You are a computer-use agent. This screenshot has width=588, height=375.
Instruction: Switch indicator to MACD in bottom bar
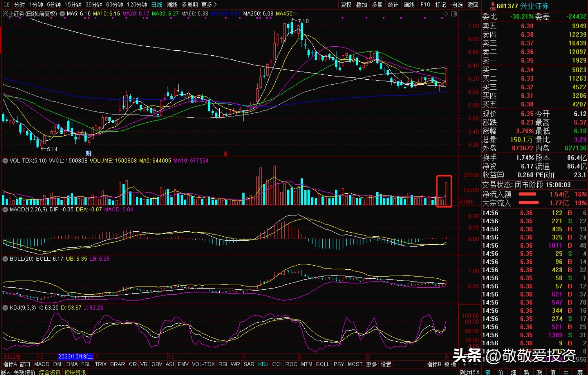coord(42,365)
